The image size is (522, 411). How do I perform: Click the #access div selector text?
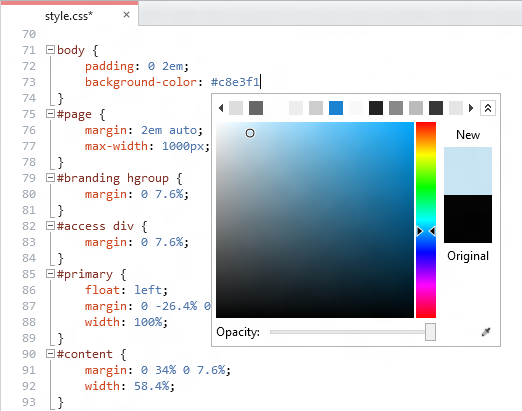[95, 226]
